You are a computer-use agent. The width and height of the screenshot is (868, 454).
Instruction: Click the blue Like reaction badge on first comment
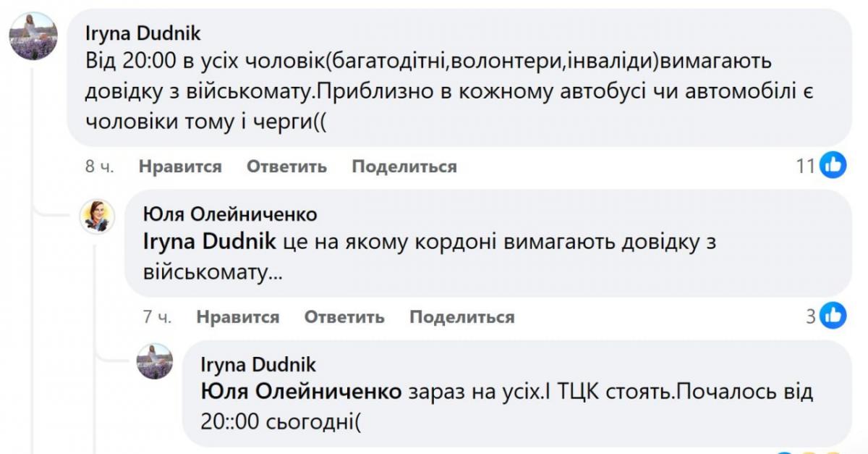(x=832, y=166)
